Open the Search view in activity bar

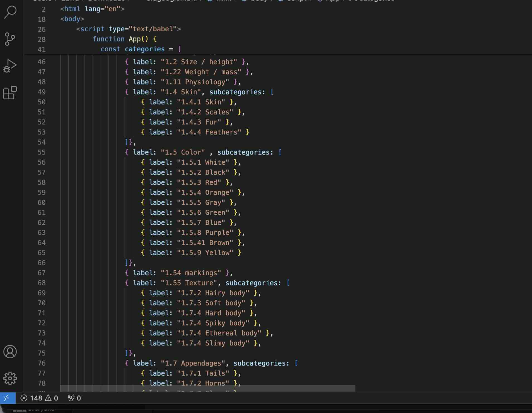tap(10, 12)
